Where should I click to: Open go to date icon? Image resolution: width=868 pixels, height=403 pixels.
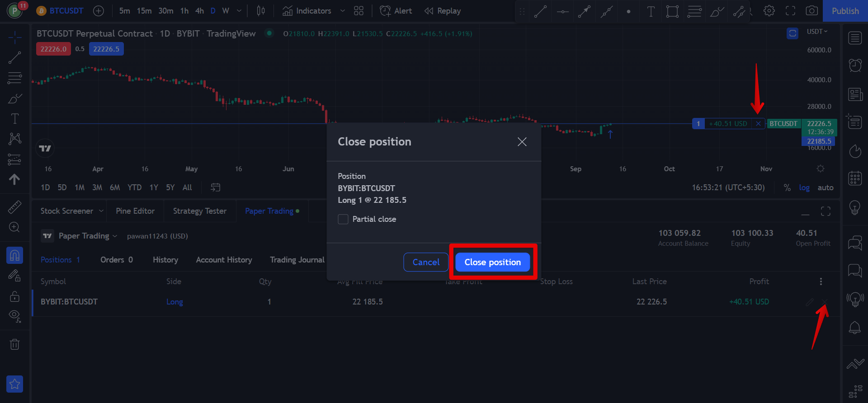(216, 187)
